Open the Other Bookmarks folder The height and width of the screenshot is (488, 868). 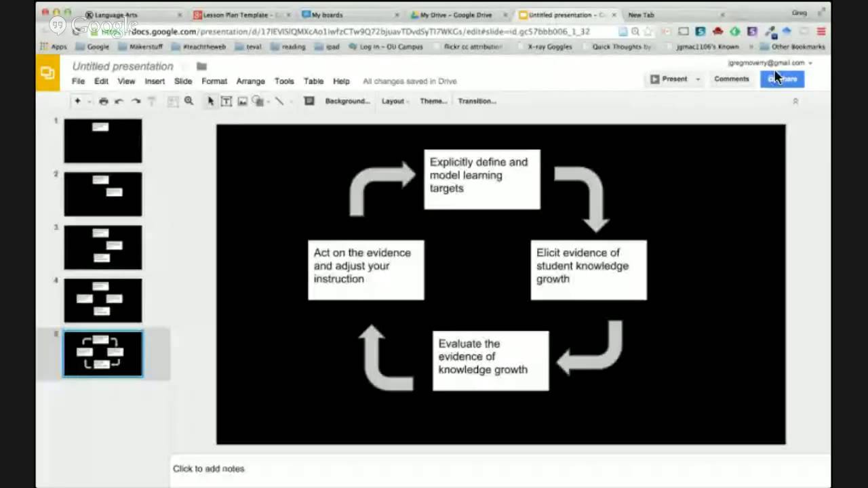(x=793, y=47)
